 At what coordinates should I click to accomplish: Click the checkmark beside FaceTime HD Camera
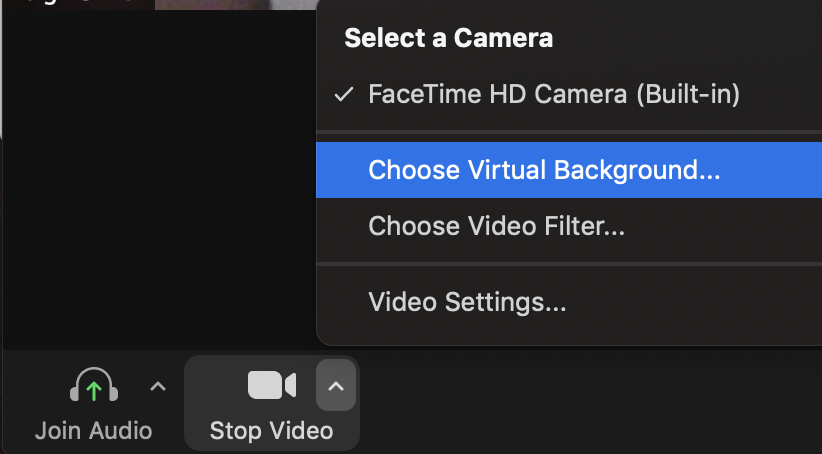[x=344, y=95]
